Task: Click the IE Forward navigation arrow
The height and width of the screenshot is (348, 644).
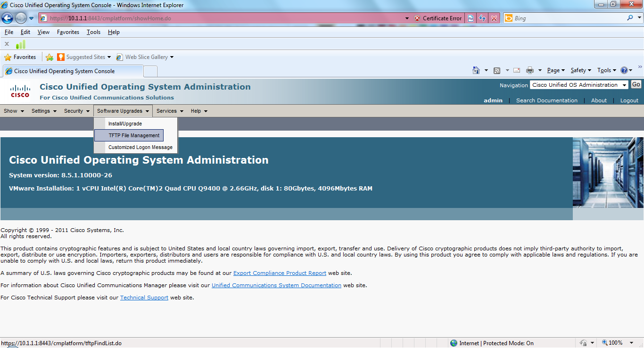Action: pos(21,18)
